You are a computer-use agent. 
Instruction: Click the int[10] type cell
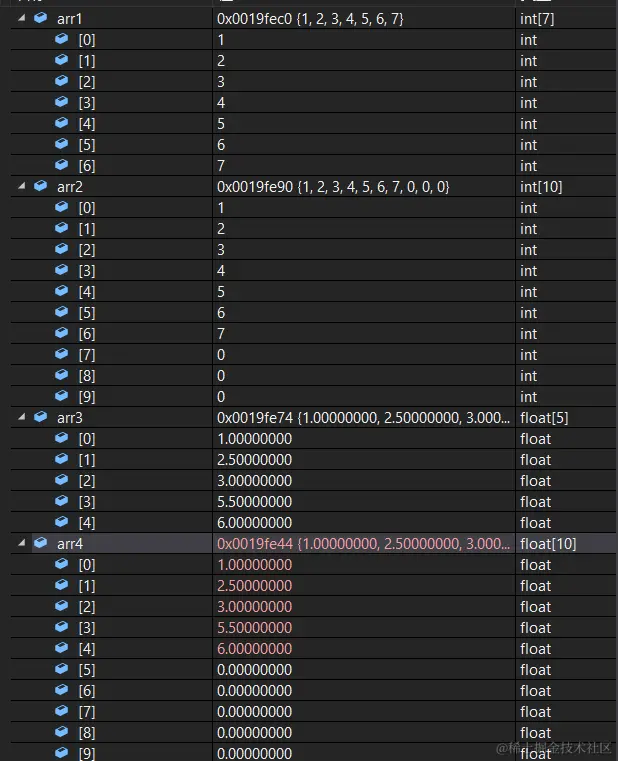[x=541, y=187]
